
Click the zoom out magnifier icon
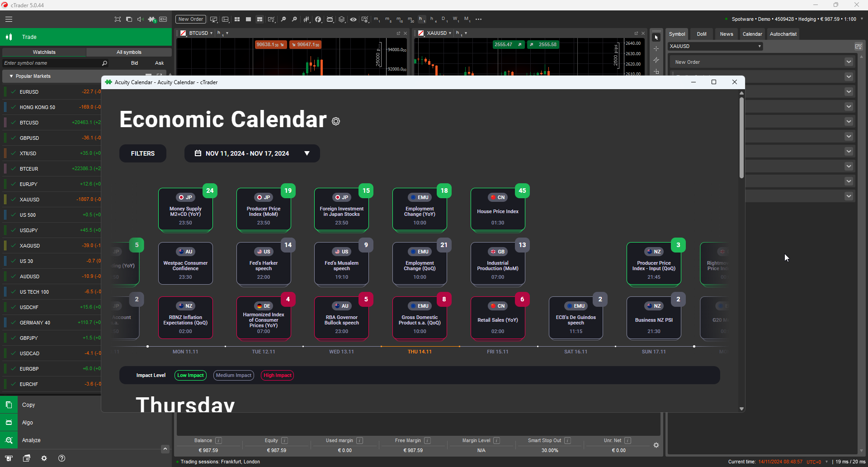point(283,19)
